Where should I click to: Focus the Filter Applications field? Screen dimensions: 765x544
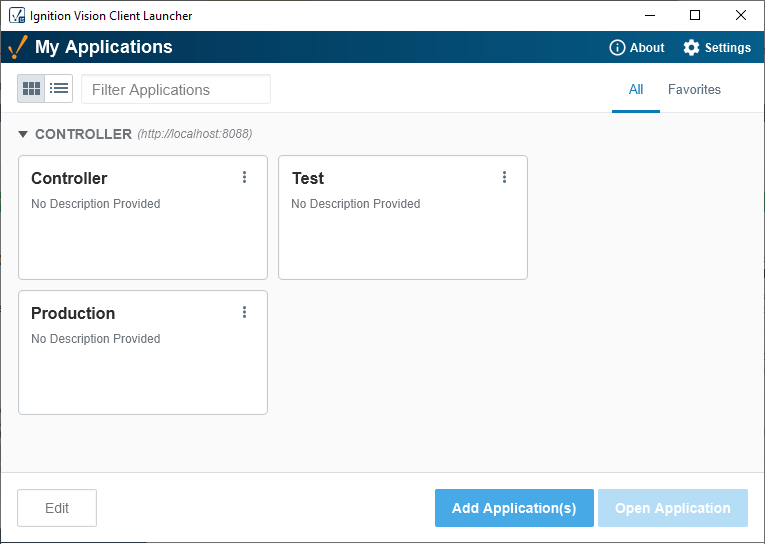[176, 89]
